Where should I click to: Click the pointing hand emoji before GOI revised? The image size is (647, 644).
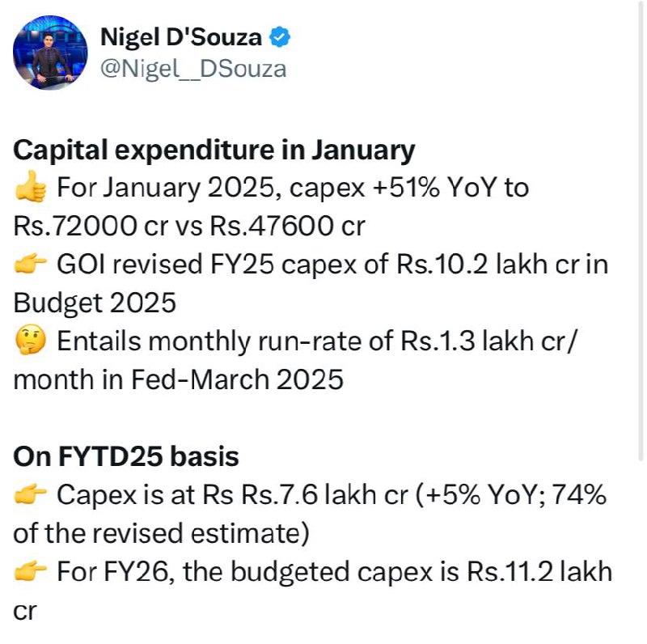click(31, 265)
